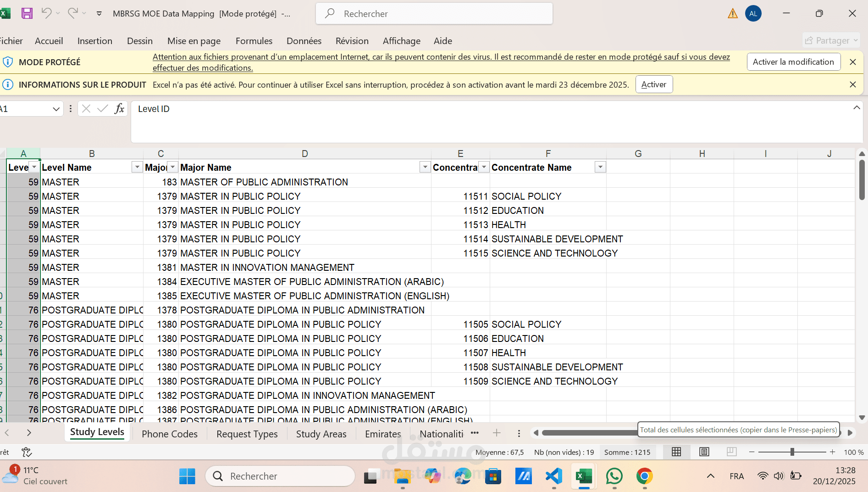Open Microsoft Store from taskbar
The width and height of the screenshot is (868, 492).
[x=493, y=476]
